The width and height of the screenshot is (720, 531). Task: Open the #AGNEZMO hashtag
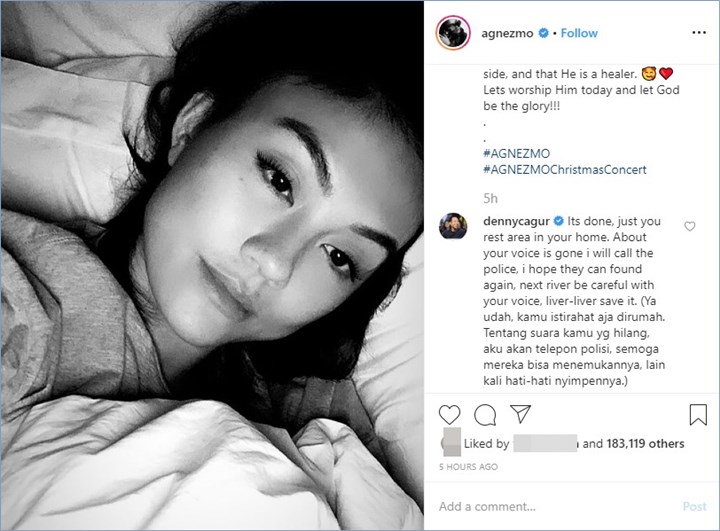pyautogui.click(x=516, y=153)
